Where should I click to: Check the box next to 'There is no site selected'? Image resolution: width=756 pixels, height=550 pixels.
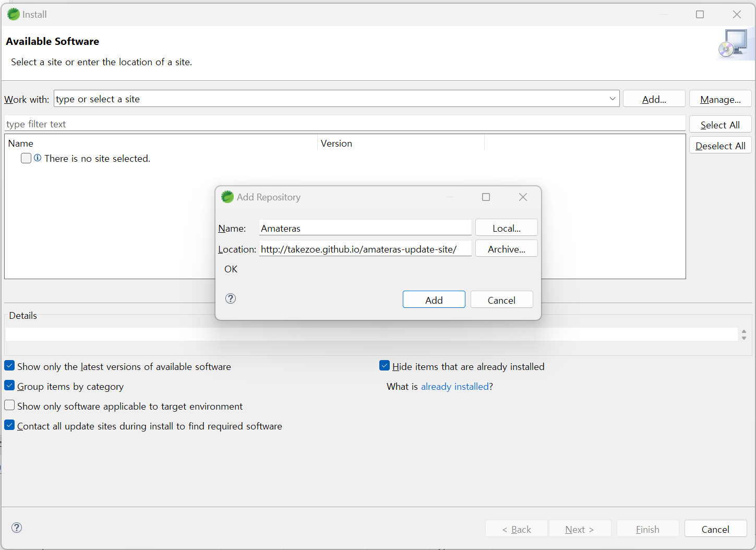point(26,158)
